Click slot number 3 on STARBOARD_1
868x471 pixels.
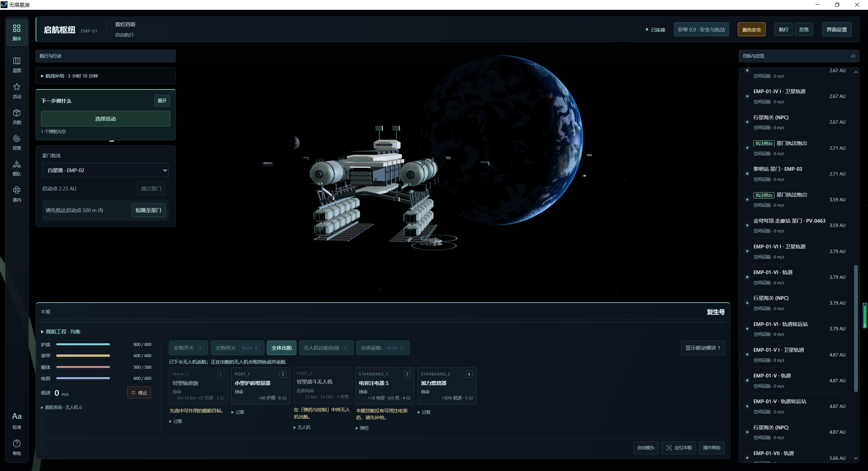click(x=407, y=374)
